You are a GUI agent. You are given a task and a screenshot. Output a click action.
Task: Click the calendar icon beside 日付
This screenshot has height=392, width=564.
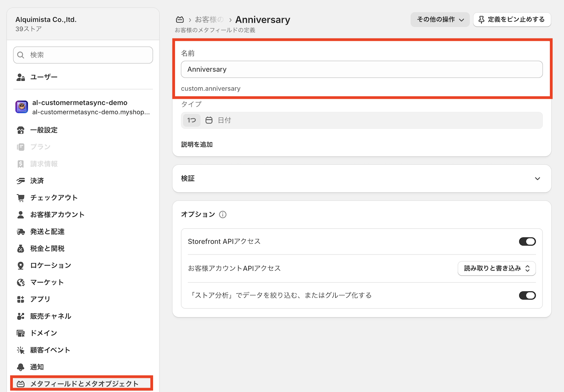pyautogui.click(x=209, y=120)
